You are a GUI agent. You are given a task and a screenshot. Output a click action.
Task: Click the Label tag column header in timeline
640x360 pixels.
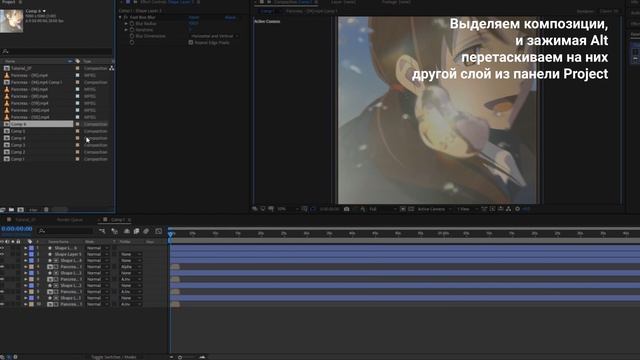[30, 242]
